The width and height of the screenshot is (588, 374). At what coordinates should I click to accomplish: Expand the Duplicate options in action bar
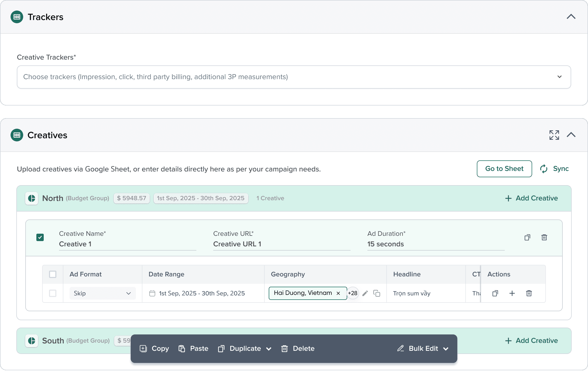click(x=269, y=349)
